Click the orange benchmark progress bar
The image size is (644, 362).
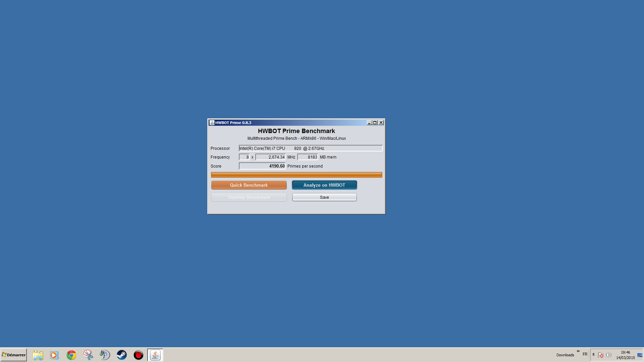(x=297, y=175)
